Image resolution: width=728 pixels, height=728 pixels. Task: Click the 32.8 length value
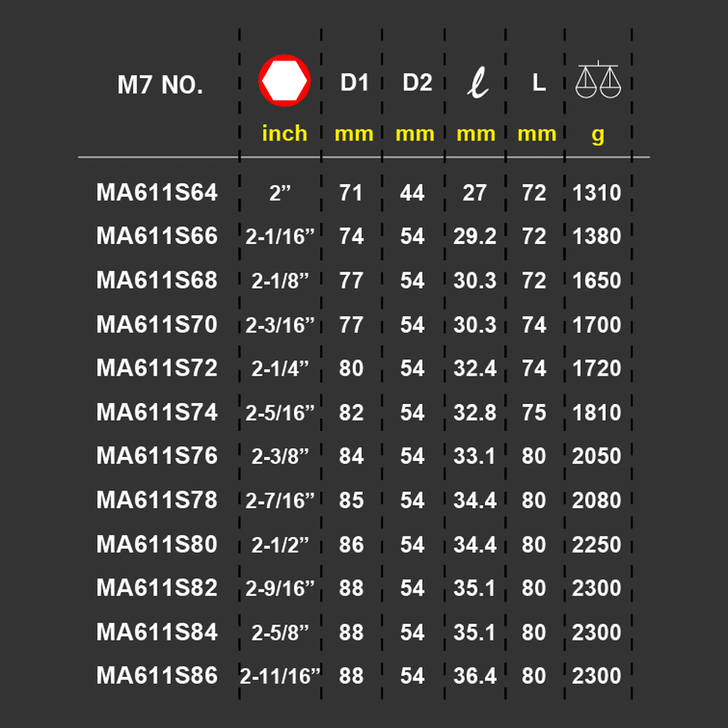[x=475, y=412]
